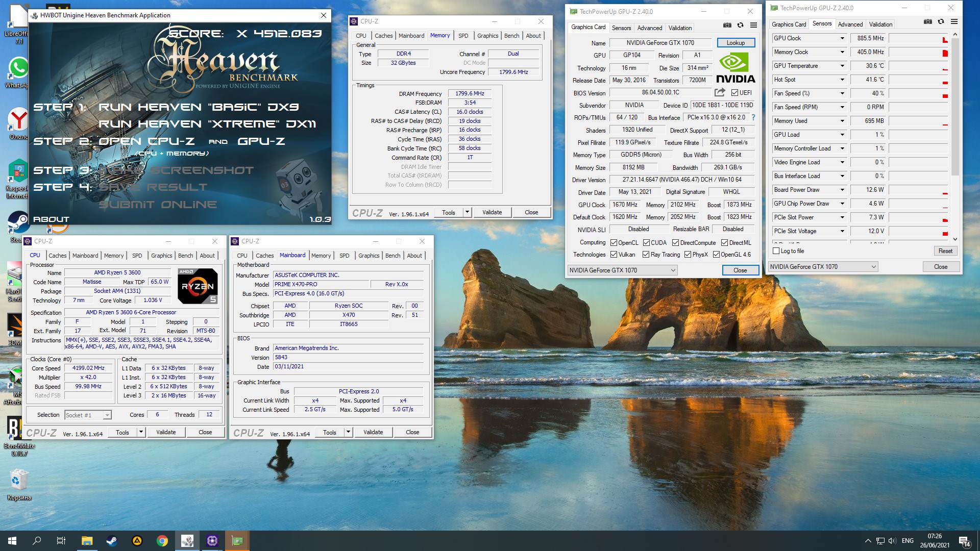980x551 pixels.
Task: Switch to CPU-Z taskbar icon
Action: coord(212,541)
